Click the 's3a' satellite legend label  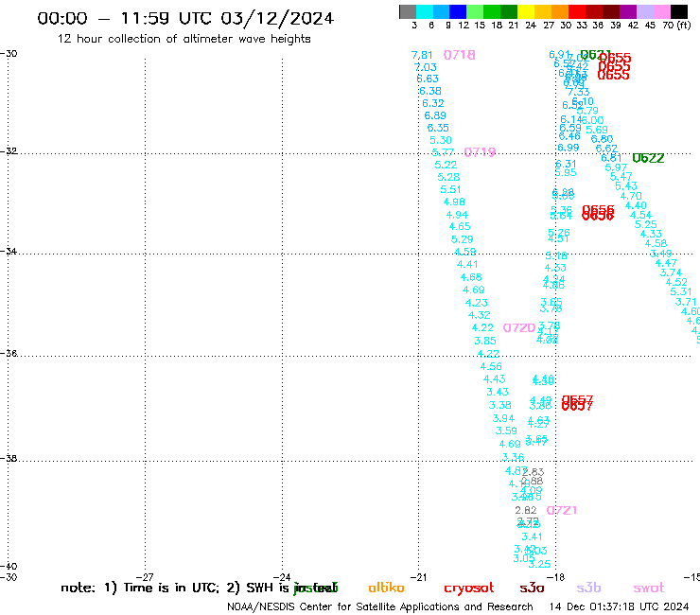point(532,588)
